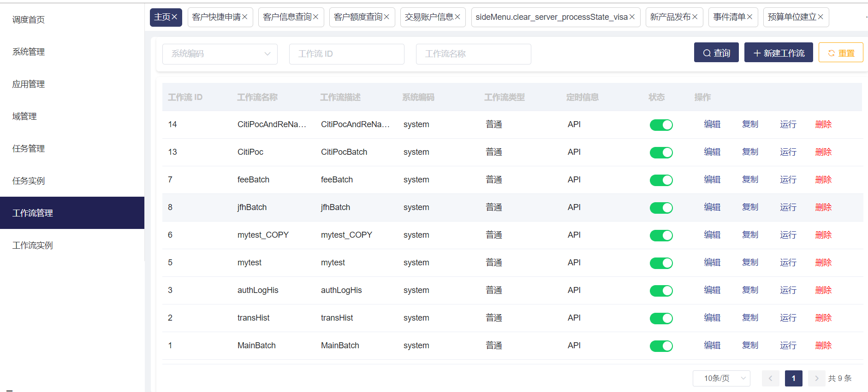The image size is (868, 392).
Task: Go to previous page arrow in pagination
Action: [770, 378]
